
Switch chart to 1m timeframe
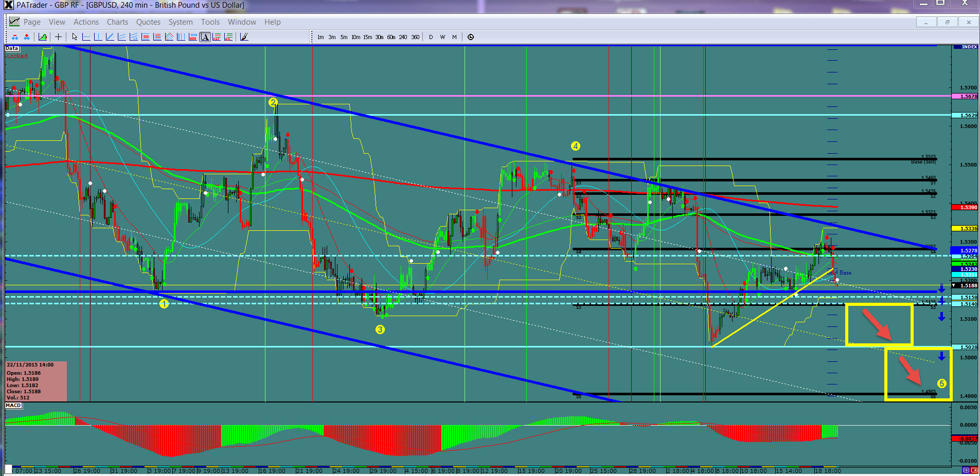320,37
